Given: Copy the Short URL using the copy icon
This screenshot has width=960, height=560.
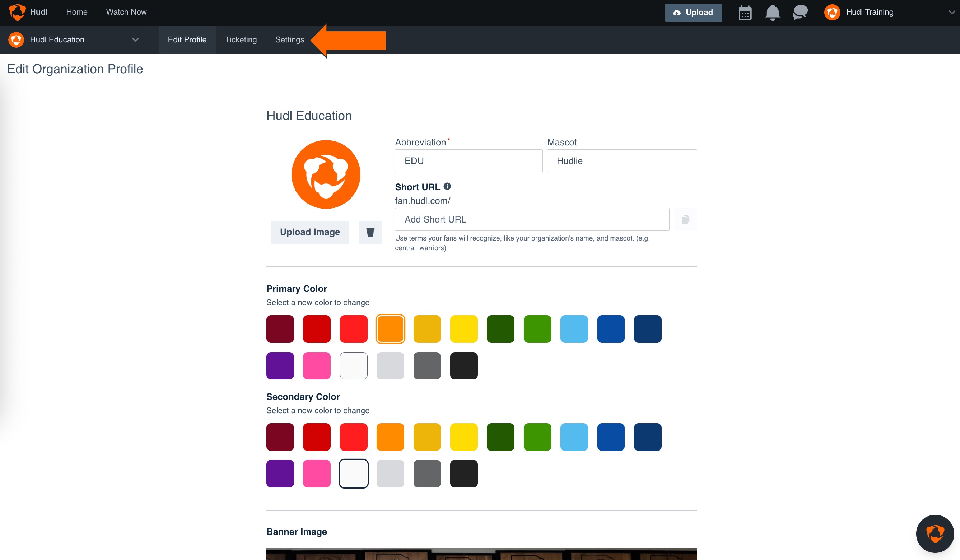Looking at the screenshot, I should [x=685, y=219].
